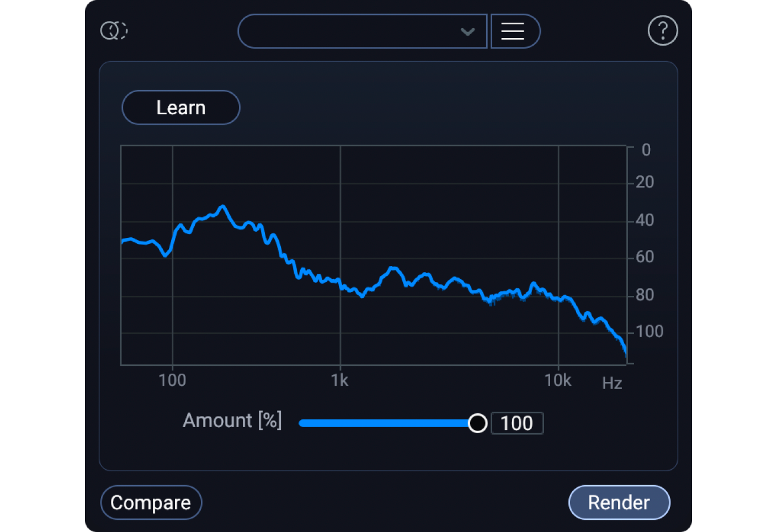
Task: Click the Hz unit label
Action: [612, 383]
